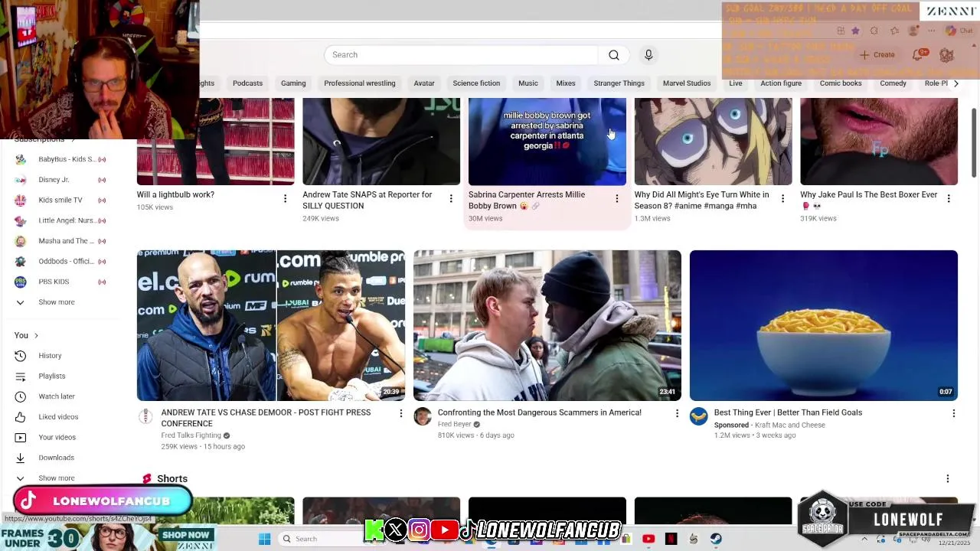The height and width of the screenshot is (551, 980).
Task: Open Windows Start menu
Action: (264, 539)
